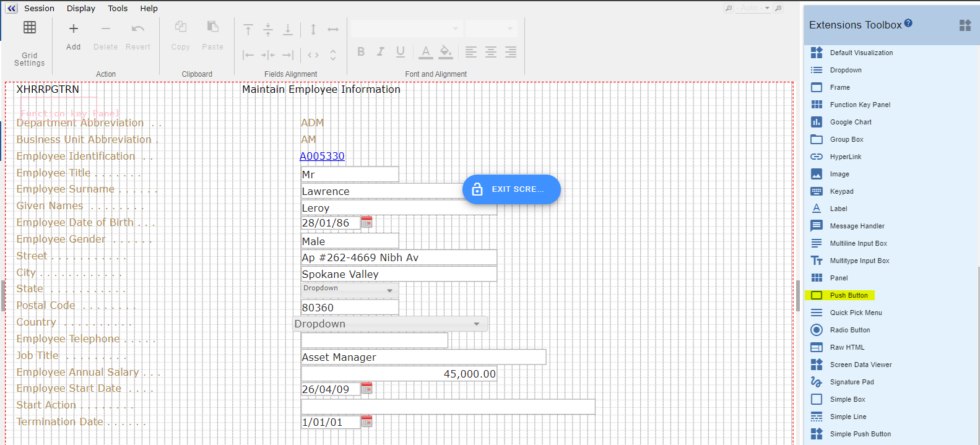The width and height of the screenshot is (980, 445).
Task: Select the Radio Button extension
Action: [849, 330]
